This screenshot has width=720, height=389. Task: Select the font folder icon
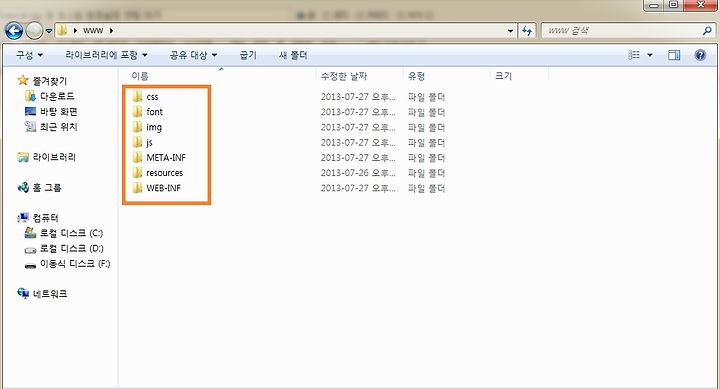click(x=137, y=112)
